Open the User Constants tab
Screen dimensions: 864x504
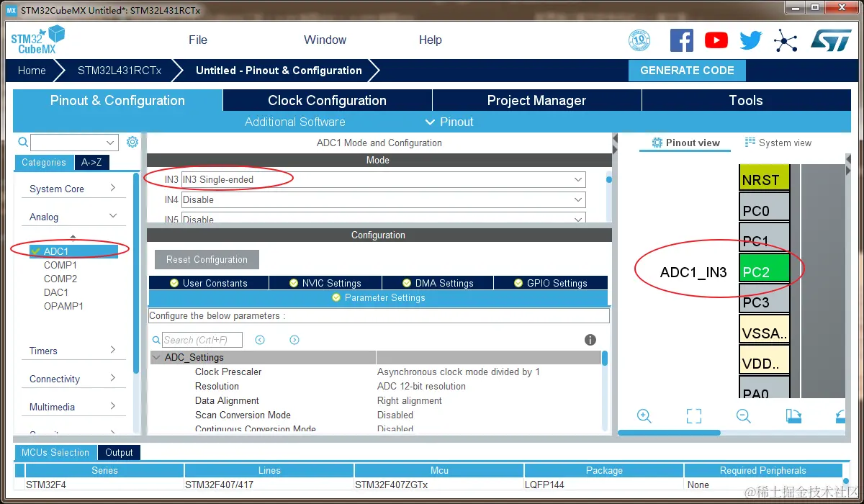(209, 283)
